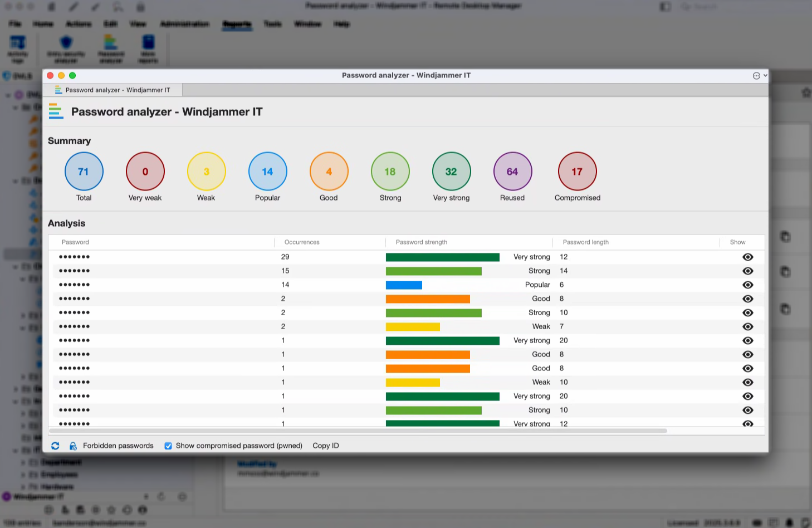812x528 pixels.
Task: Sort by the Password strength column header
Action: coord(421,242)
